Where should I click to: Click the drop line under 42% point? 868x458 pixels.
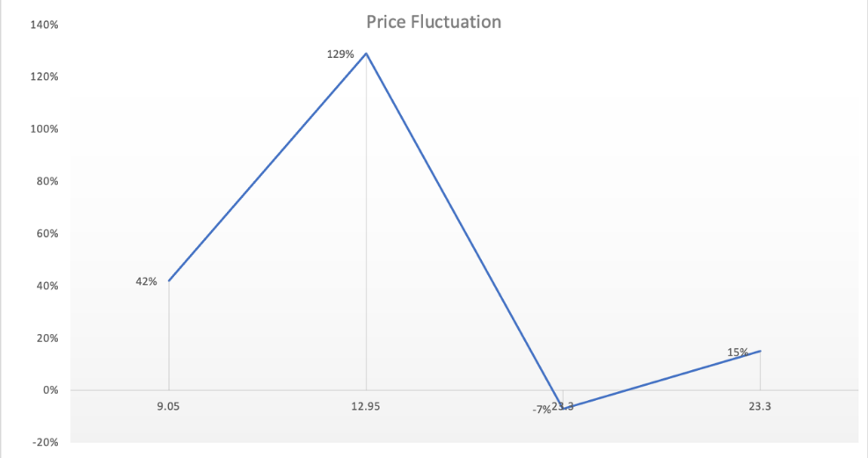point(169,335)
